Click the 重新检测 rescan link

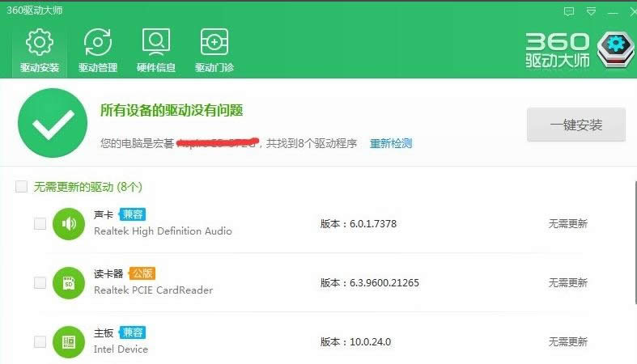click(391, 143)
